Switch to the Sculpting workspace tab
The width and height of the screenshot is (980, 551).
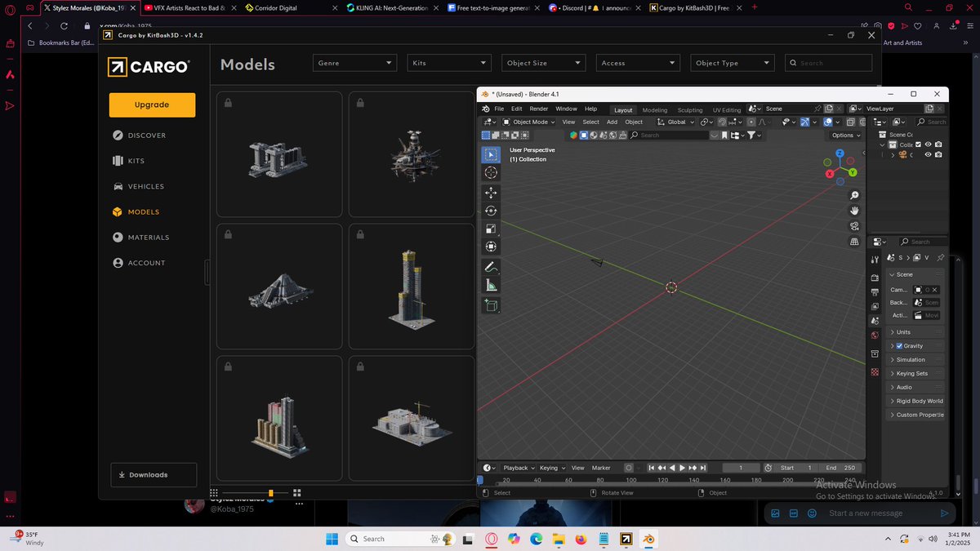tap(690, 109)
